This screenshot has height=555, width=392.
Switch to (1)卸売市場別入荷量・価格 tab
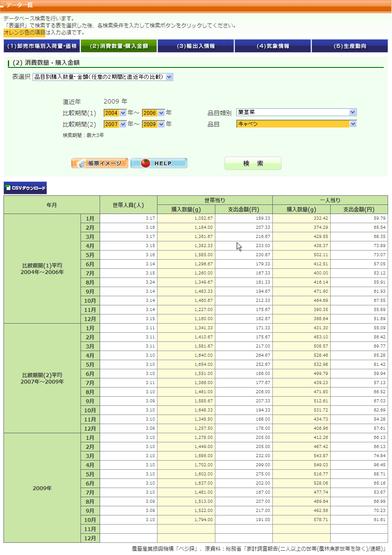(x=42, y=46)
